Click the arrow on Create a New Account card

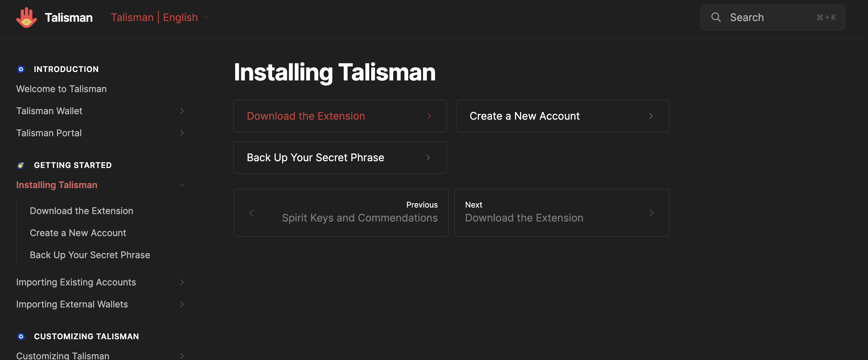(651, 116)
